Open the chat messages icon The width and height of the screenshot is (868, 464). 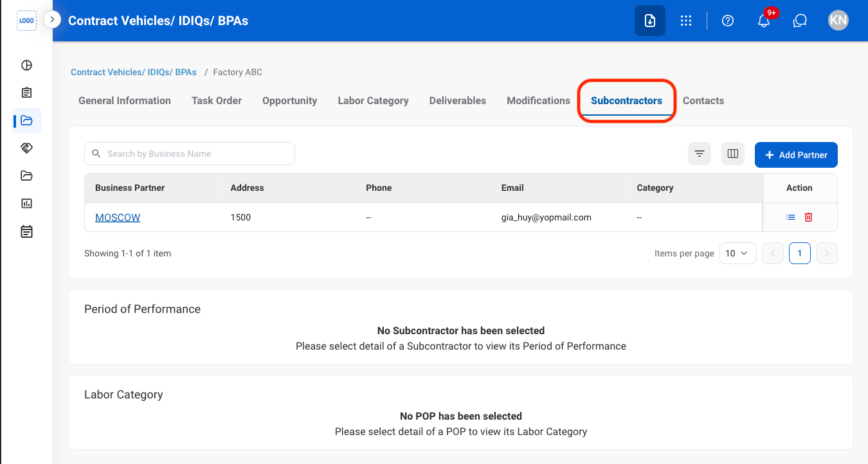pos(800,21)
